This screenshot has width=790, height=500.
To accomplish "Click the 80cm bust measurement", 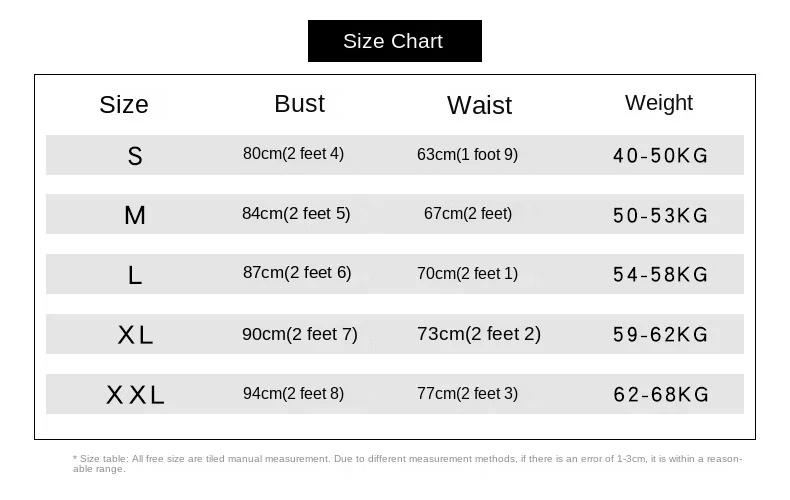I will [x=293, y=154].
